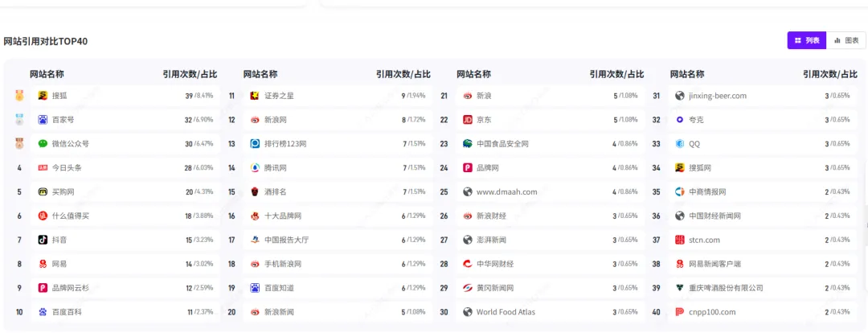Click the 新浪网 icon in row 12
This screenshot has height=333, width=868.
click(x=255, y=120)
